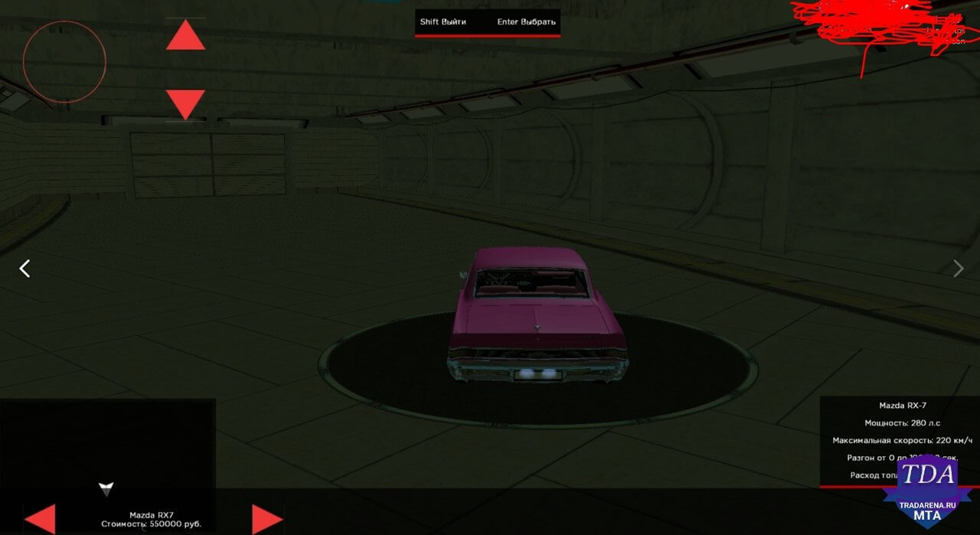The image size is (980, 535).
Task: Choose the Shift Выйти exit option
Action: point(443,21)
